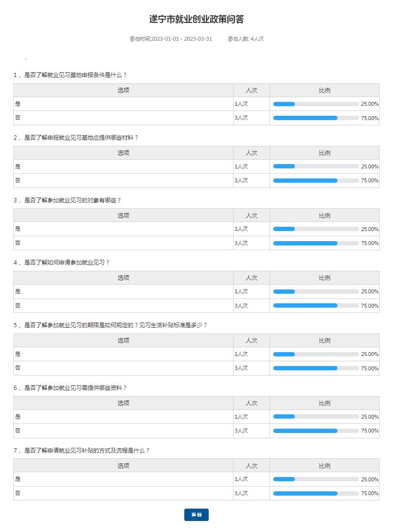Click the 参与人数 4人次 text
Image resolution: width=393 pixels, height=532 pixels.
tap(246, 39)
